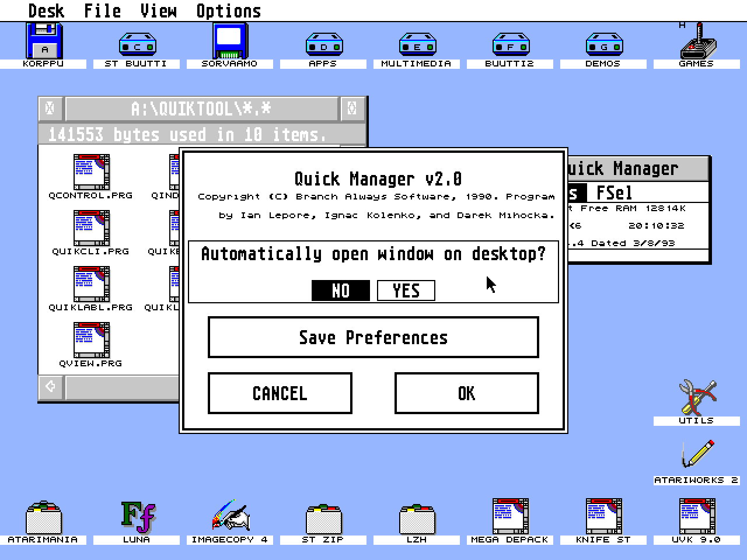Select the ATARIMANIA folder icon
The width and height of the screenshot is (747, 560).
tap(44, 517)
